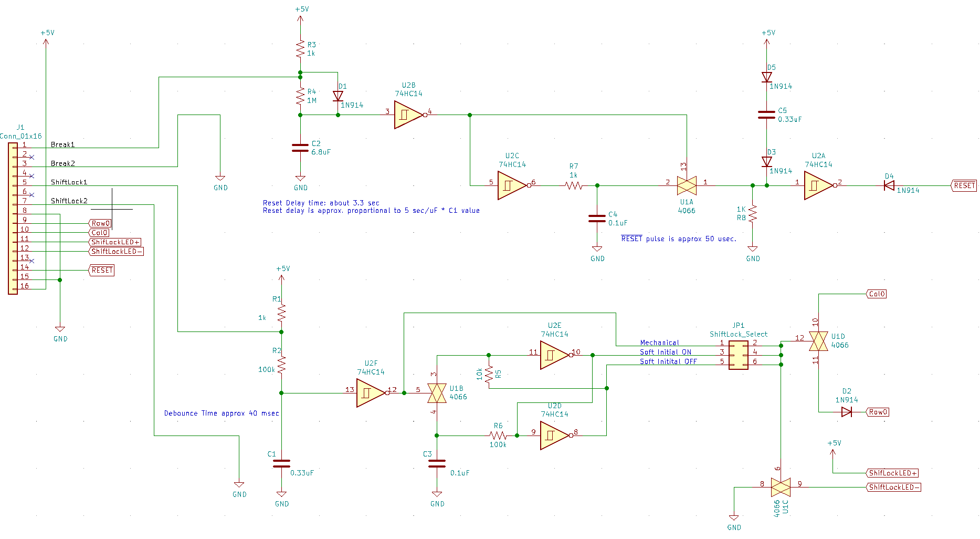Select diode D4 symbol before RESET output

point(889,185)
